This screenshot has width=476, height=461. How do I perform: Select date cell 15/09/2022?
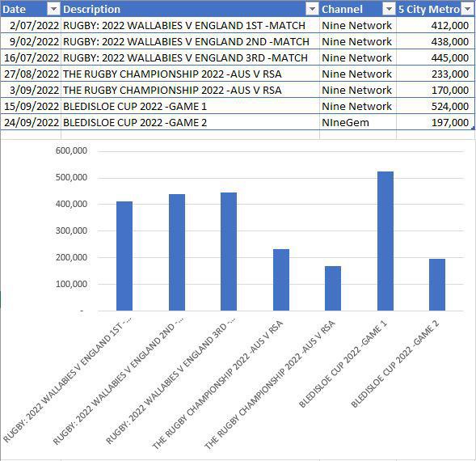click(x=31, y=106)
